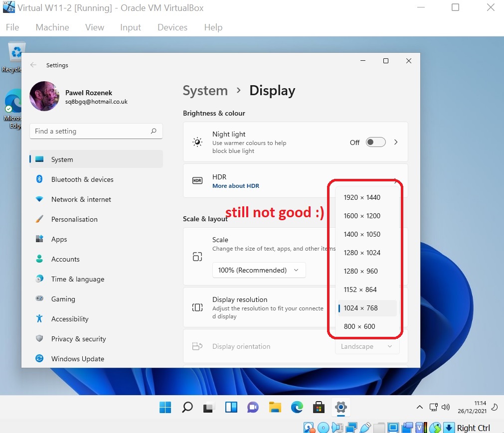
Task: Click the volume icon in system tray
Action: 446,407
